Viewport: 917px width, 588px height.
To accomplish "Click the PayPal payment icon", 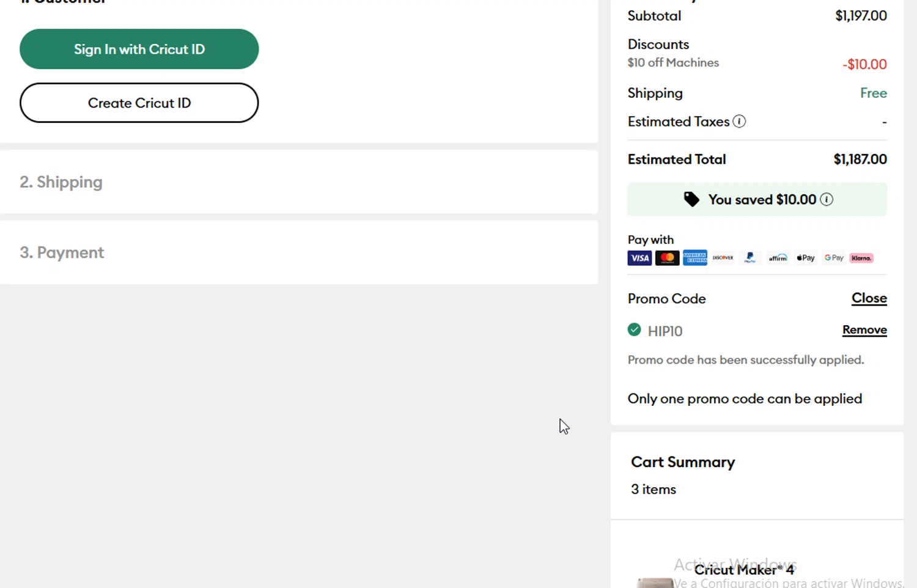I will (750, 258).
